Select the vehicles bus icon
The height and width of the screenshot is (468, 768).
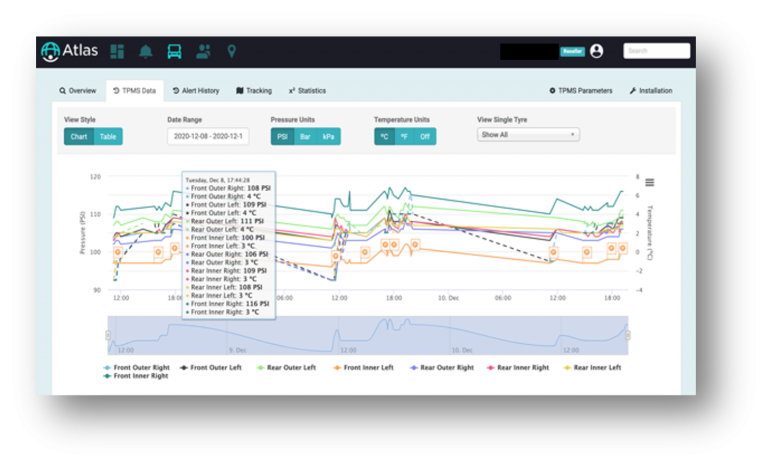pyautogui.click(x=174, y=51)
